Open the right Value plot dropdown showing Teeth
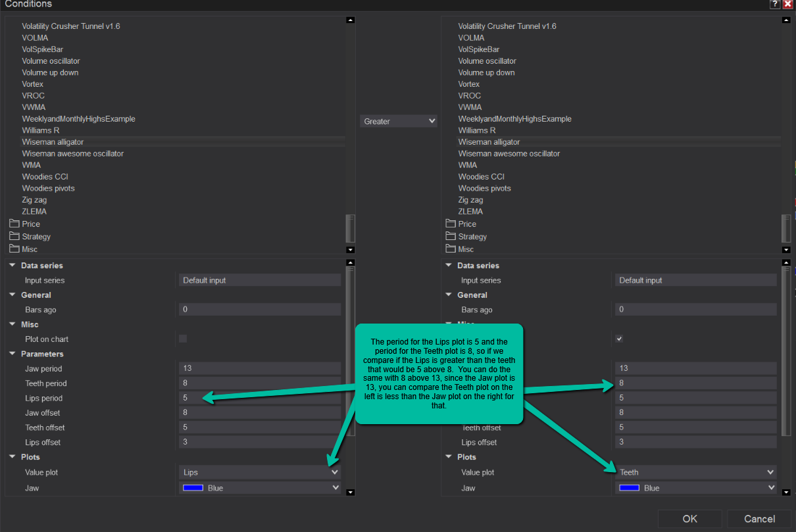The height and width of the screenshot is (532, 796). click(x=696, y=472)
